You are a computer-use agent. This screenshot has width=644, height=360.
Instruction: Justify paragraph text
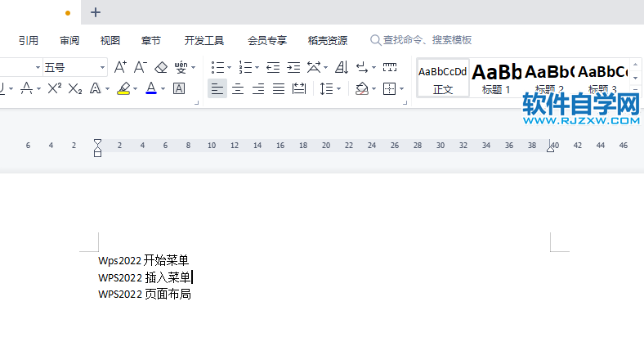click(279, 88)
